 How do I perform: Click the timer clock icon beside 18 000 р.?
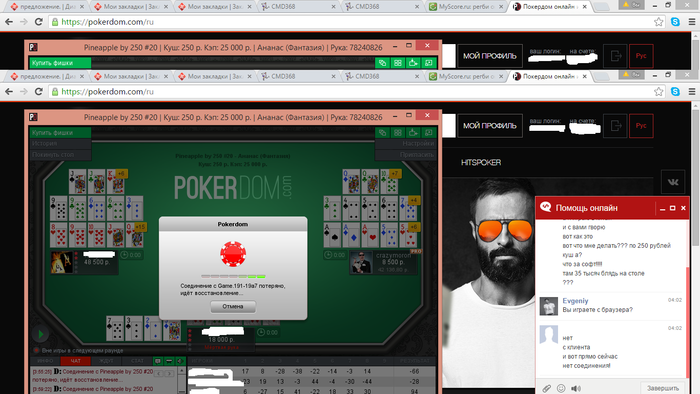(261, 332)
